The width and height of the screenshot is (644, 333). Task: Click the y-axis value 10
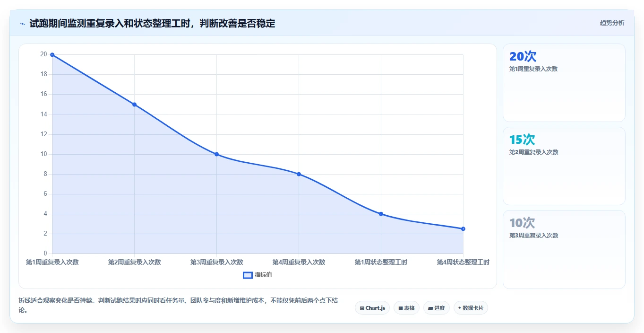[x=43, y=154]
